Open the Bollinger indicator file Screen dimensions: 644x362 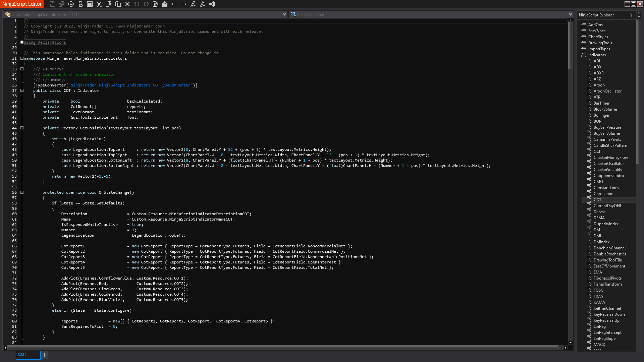click(601, 115)
